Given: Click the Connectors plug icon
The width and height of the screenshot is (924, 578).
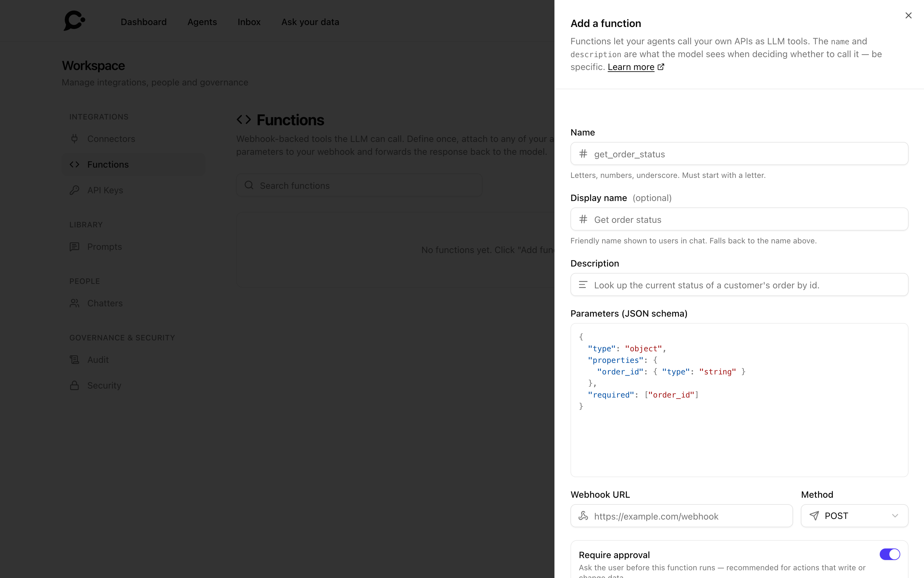Looking at the screenshot, I should [x=74, y=139].
